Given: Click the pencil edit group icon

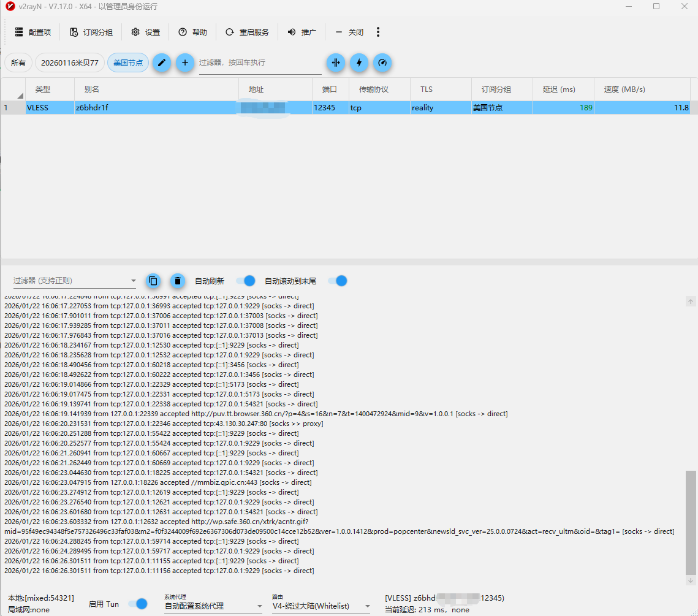Looking at the screenshot, I should [162, 63].
